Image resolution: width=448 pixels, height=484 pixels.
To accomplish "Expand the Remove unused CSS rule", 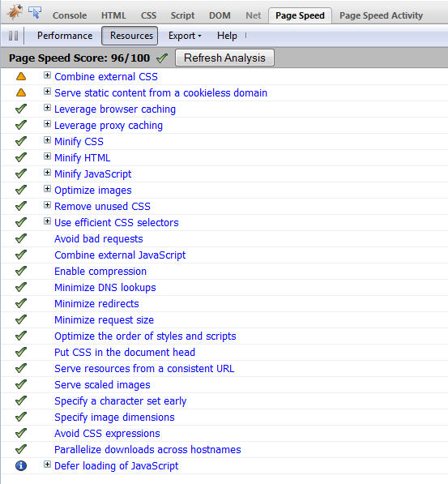I will coord(47,204).
